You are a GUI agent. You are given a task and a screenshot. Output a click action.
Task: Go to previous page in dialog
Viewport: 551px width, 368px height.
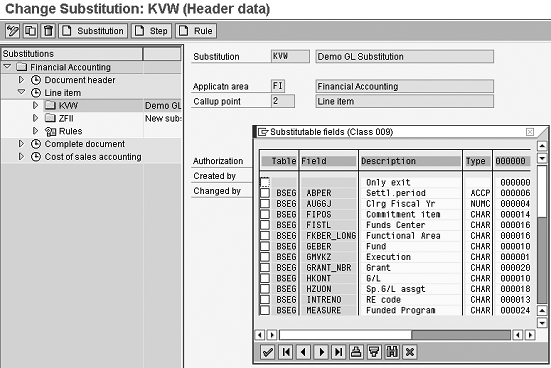point(304,352)
